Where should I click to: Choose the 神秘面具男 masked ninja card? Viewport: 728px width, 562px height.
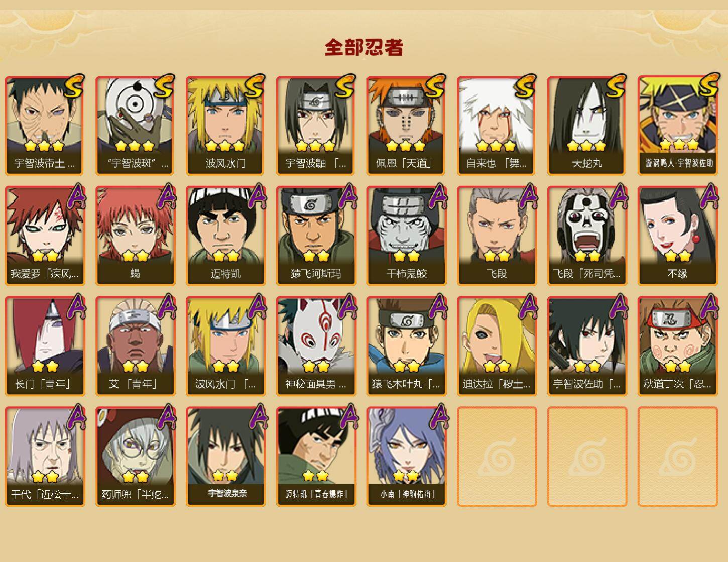(316, 346)
